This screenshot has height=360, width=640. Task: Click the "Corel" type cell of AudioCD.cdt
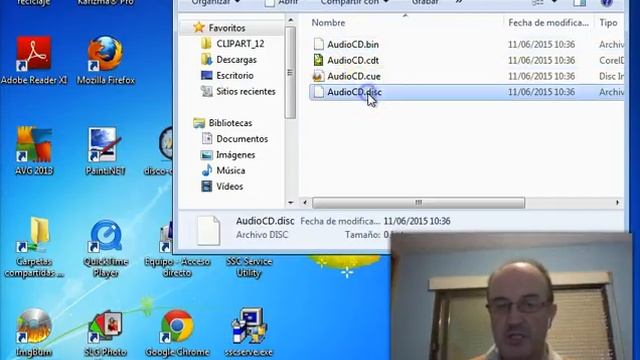(x=611, y=60)
